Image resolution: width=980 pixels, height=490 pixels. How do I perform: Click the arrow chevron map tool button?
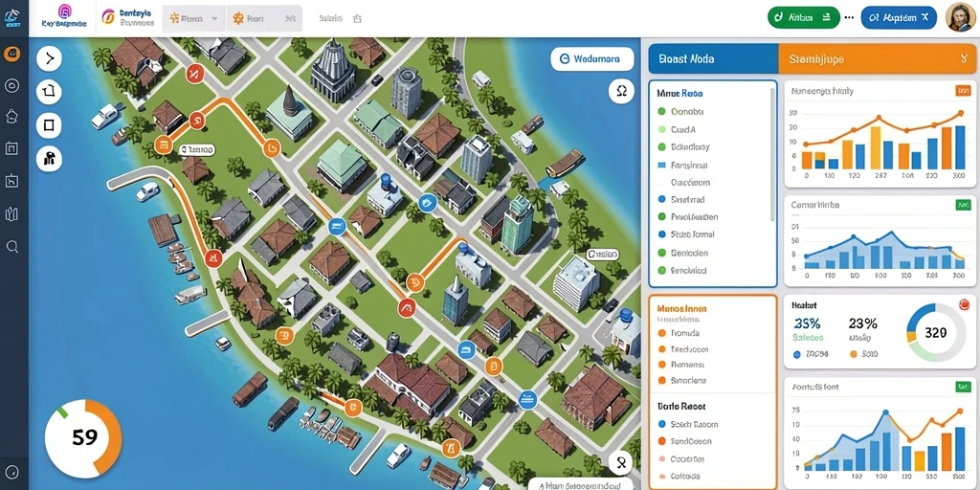tap(50, 58)
